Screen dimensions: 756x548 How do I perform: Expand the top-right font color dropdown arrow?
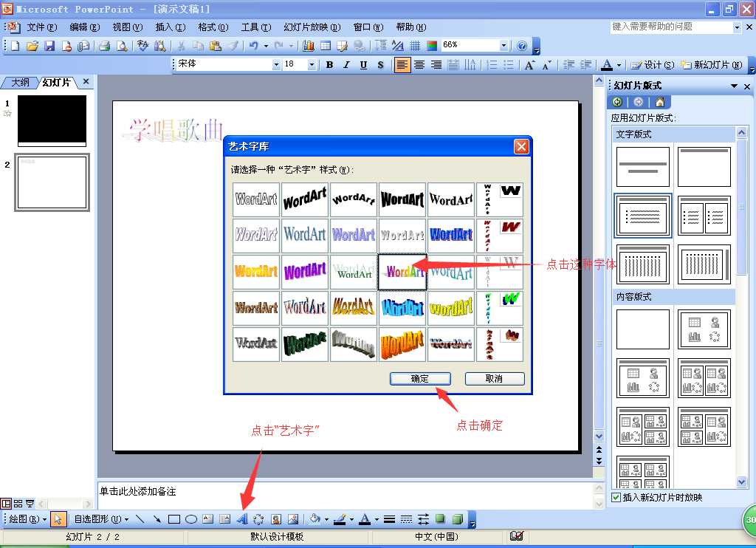[x=619, y=65]
